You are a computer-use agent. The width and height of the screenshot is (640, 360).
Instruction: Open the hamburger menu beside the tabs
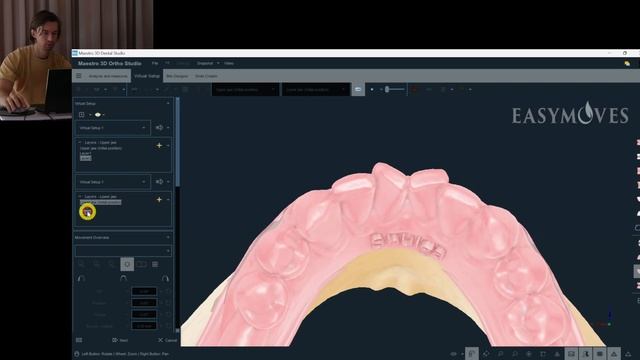[79, 76]
